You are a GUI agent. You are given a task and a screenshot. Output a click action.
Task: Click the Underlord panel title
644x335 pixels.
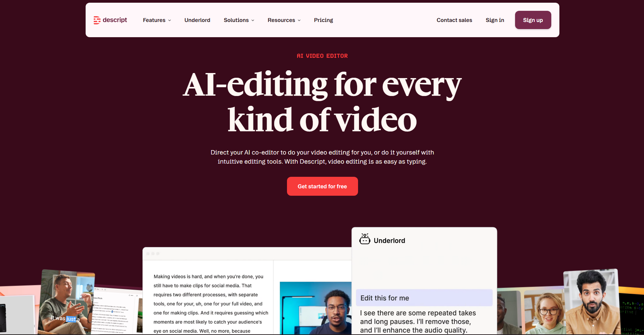(389, 241)
